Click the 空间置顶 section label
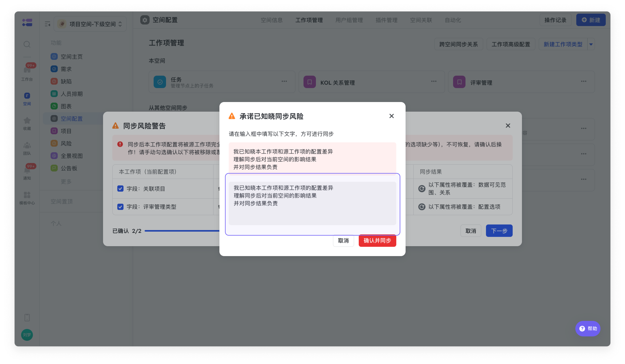 tap(61, 201)
